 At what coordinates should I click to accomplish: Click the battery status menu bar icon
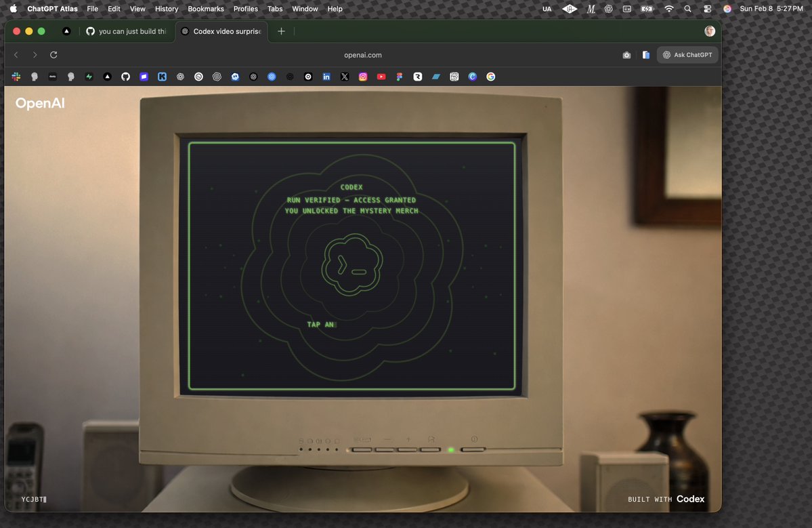coord(647,9)
